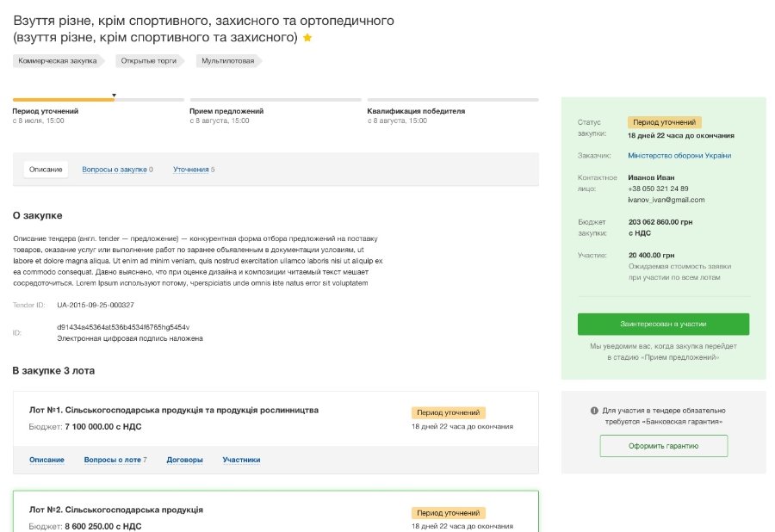The width and height of the screenshot is (775, 532).
Task: Switch to the "Уточнения" tab
Action: tap(191, 170)
